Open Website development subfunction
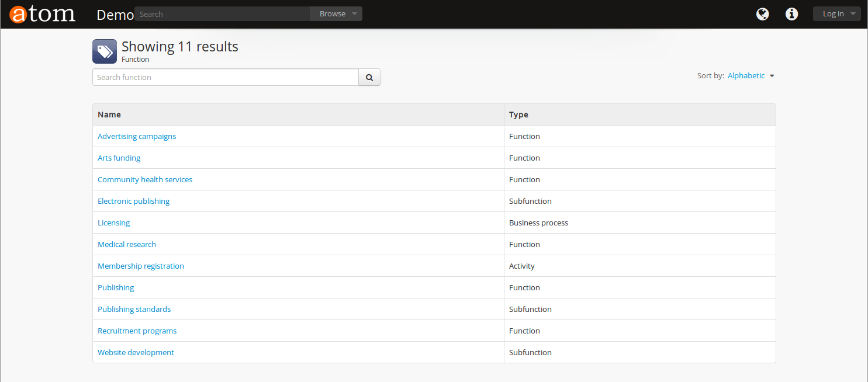 click(x=136, y=352)
